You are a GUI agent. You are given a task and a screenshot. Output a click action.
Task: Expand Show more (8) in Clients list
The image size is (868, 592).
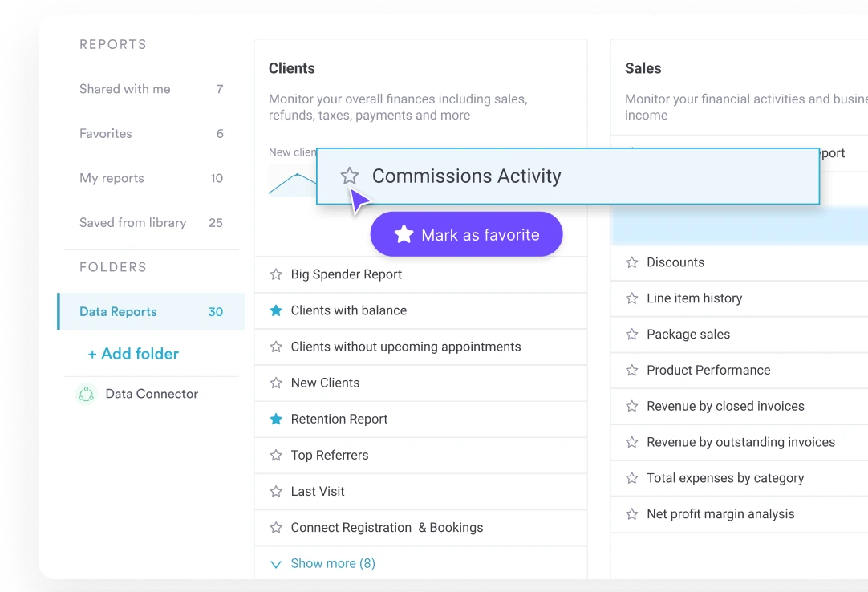coord(332,563)
